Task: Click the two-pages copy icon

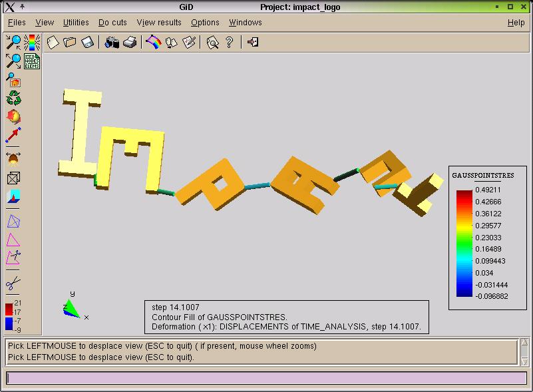Action: coord(171,43)
